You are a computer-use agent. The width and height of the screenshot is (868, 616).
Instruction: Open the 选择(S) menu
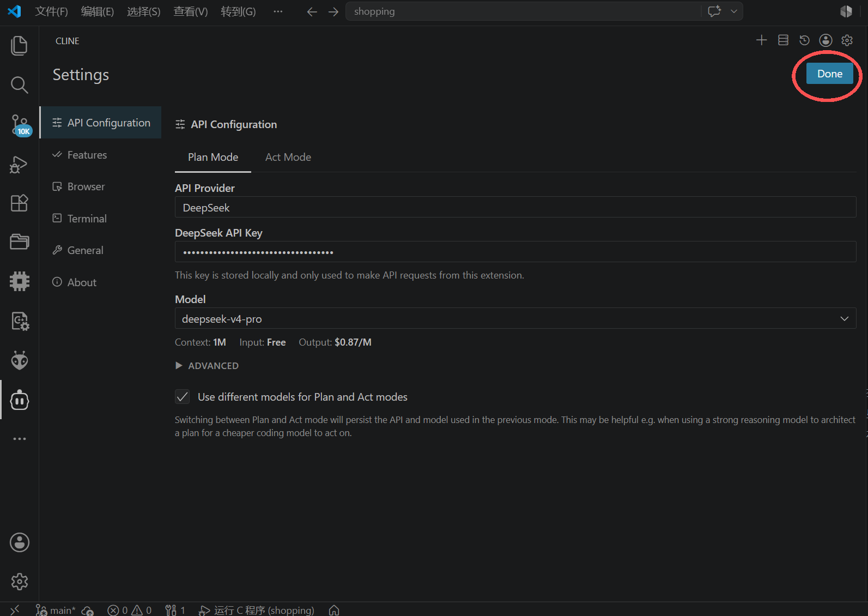tap(143, 11)
